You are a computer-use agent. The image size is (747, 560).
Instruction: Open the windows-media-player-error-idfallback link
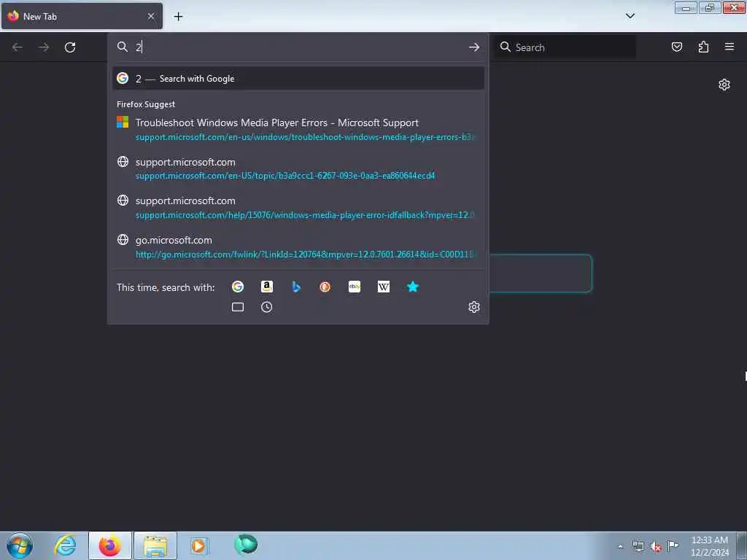coord(298,208)
